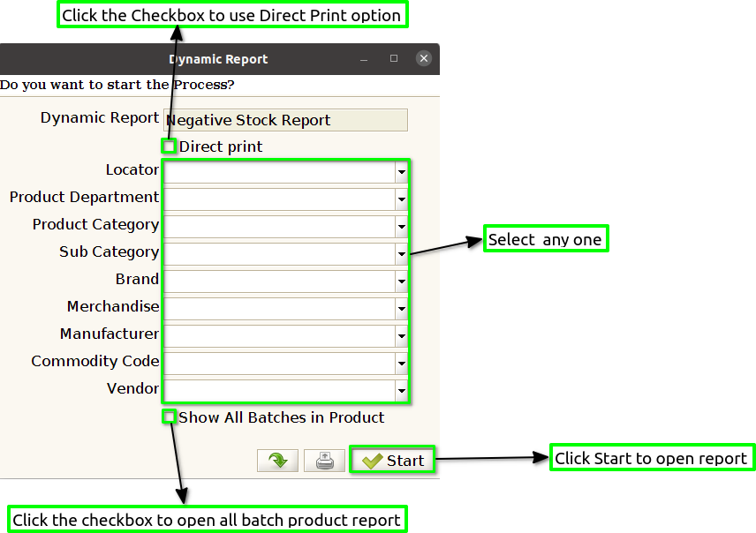
Task: Expand the Product Department dropdown
Action: click(x=401, y=199)
